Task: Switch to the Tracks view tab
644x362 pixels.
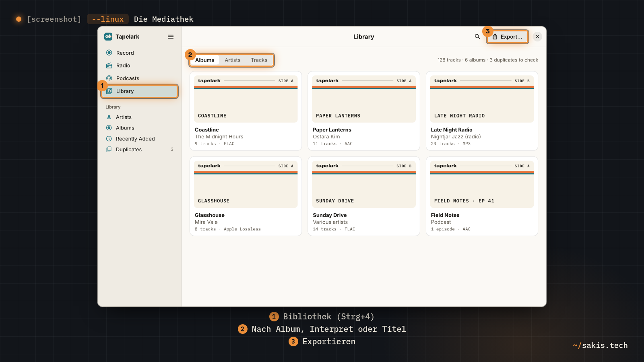Action: click(259, 60)
